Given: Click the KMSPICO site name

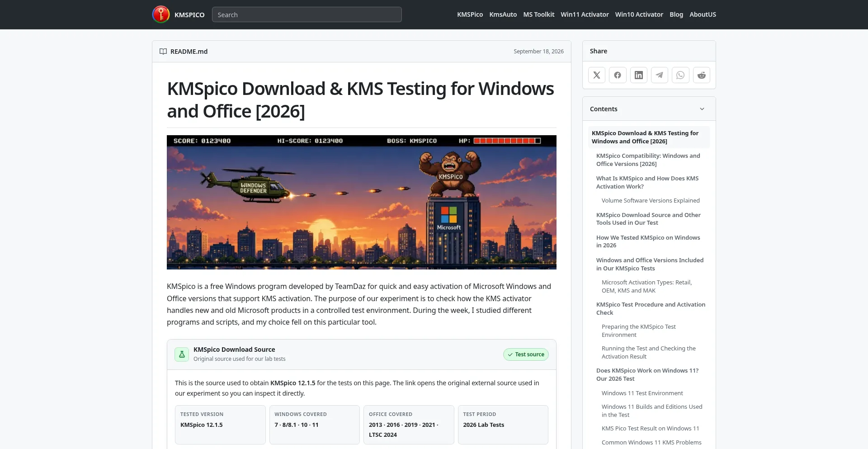Looking at the screenshot, I should 189,15.
